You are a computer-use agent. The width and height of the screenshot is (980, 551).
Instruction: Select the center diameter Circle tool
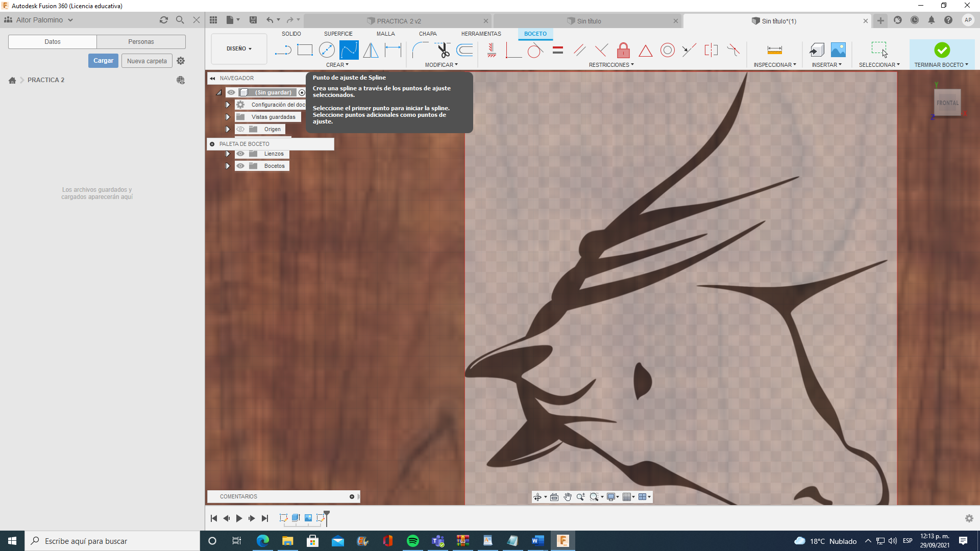[327, 50]
